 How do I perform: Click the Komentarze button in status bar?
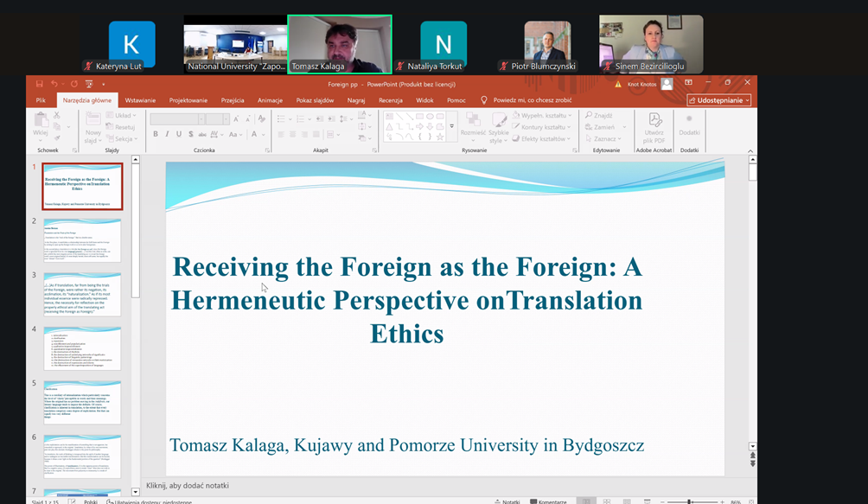pos(546,501)
